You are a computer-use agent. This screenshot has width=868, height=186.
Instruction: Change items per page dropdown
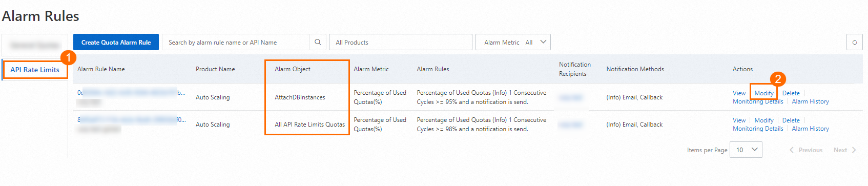(x=746, y=150)
